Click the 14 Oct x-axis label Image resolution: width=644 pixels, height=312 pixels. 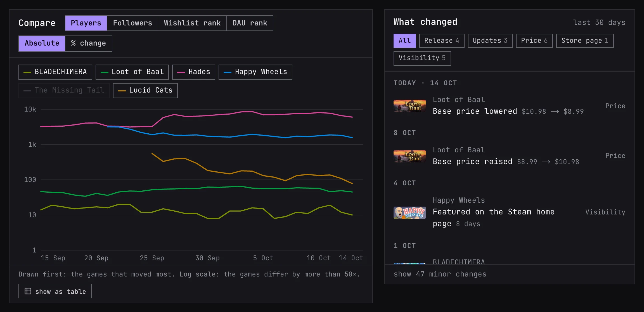click(x=351, y=258)
